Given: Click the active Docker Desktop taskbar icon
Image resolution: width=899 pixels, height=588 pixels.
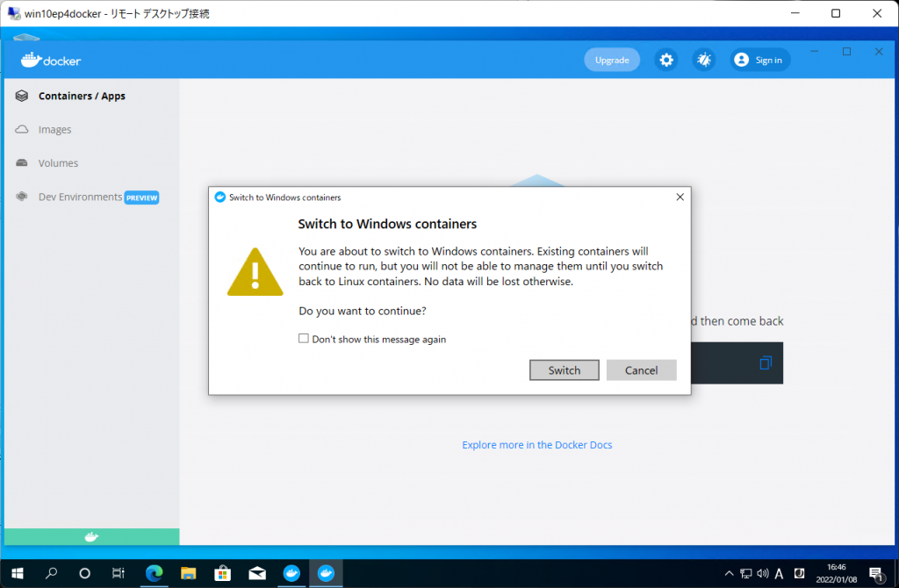Looking at the screenshot, I should click(327, 573).
